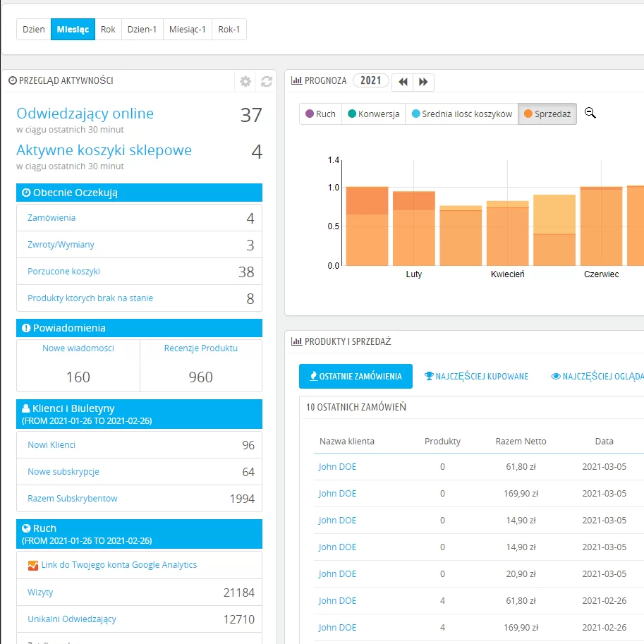644x644 pixels.
Task: Open Najczęściej kupowane tab
Action: tap(476, 377)
